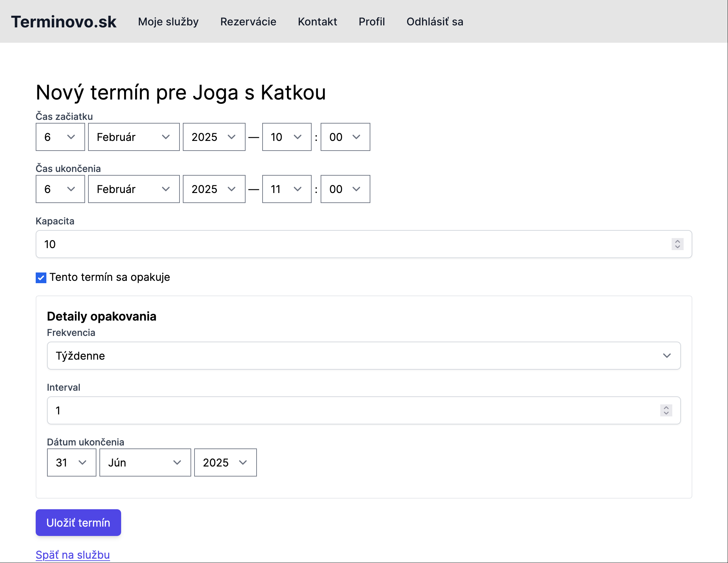The image size is (728, 563).
Task: Click the Kapacita stepper arrows
Action: 677,244
